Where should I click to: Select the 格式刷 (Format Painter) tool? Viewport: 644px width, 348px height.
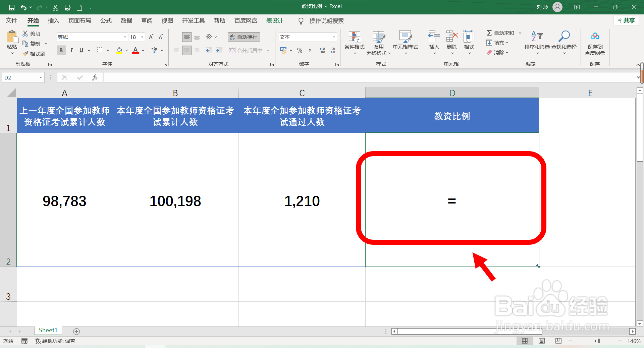tap(34, 53)
